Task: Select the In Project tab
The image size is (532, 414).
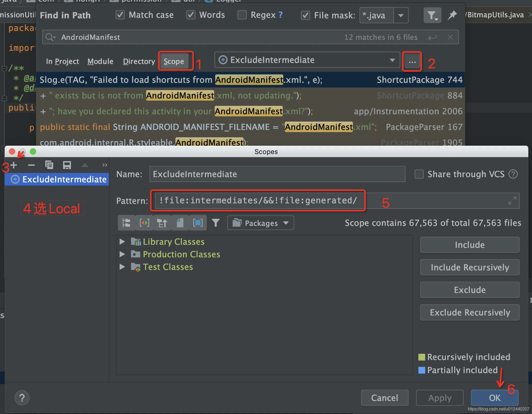Action: tap(62, 61)
